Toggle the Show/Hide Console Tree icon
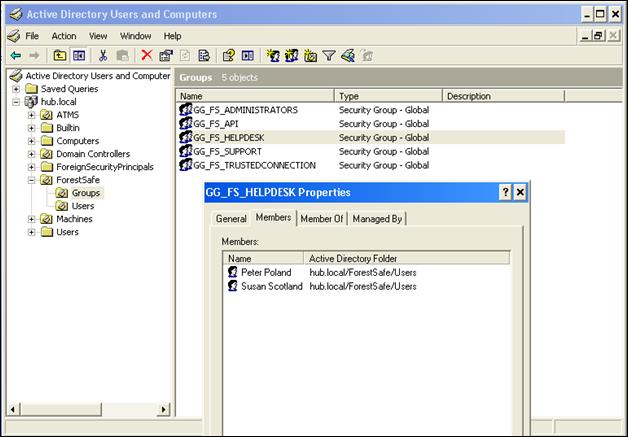Screen dimensions: 628x437 click(x=79, y=56)
